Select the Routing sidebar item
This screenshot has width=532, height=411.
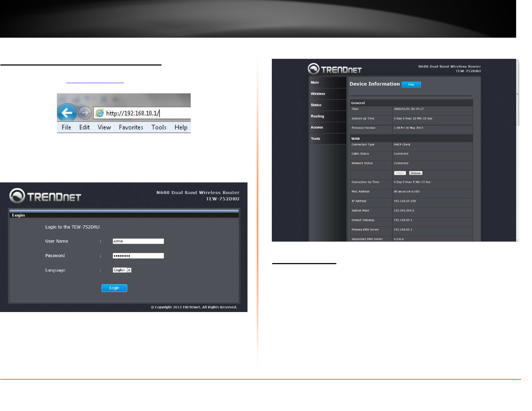pyautogui.click(x=328, y=116)
